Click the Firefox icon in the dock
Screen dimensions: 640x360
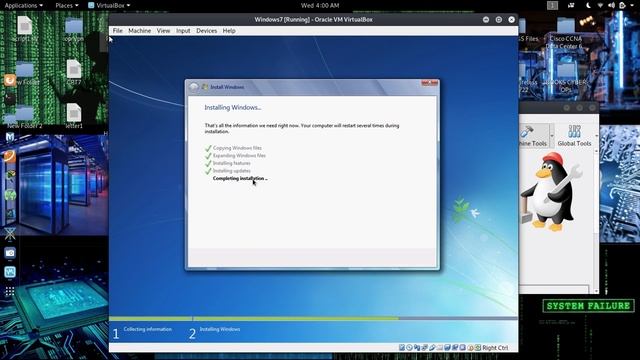pos(10,80)
